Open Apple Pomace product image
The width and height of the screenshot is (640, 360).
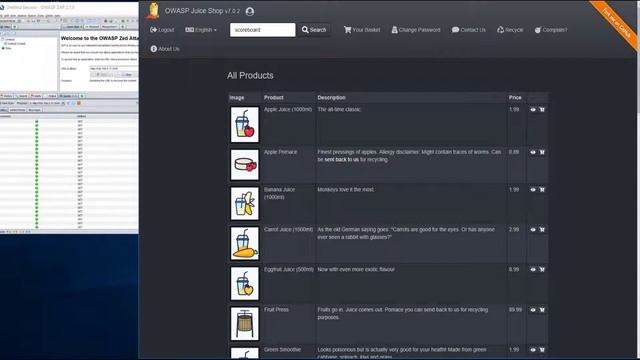click(244, 164)
